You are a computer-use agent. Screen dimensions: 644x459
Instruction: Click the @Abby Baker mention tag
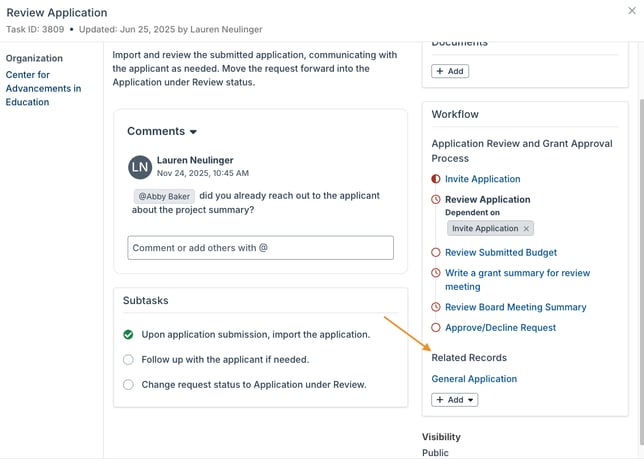click(x=164, y=197)
